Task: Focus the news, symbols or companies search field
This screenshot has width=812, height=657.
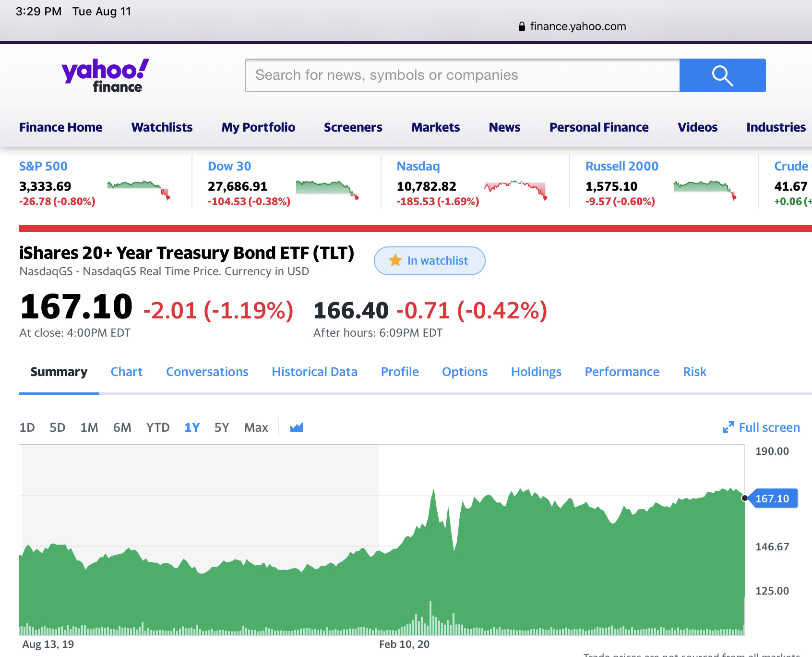Action: (463, 75)
